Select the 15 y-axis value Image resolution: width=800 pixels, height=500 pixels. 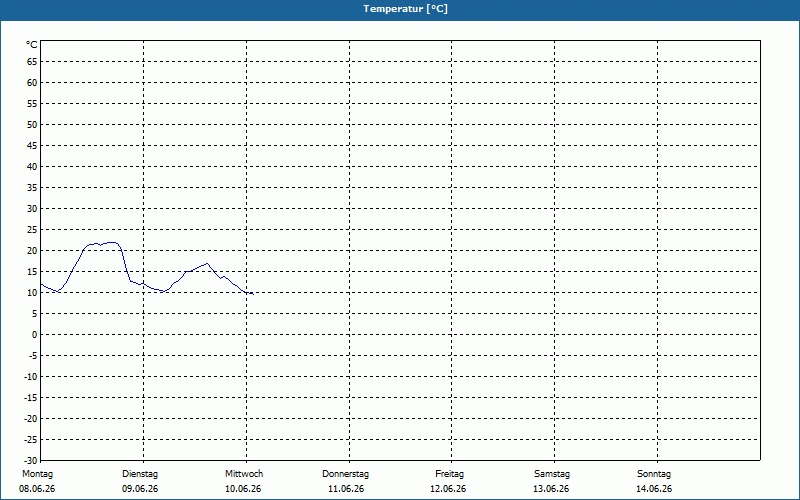click(x=32, y=271)
